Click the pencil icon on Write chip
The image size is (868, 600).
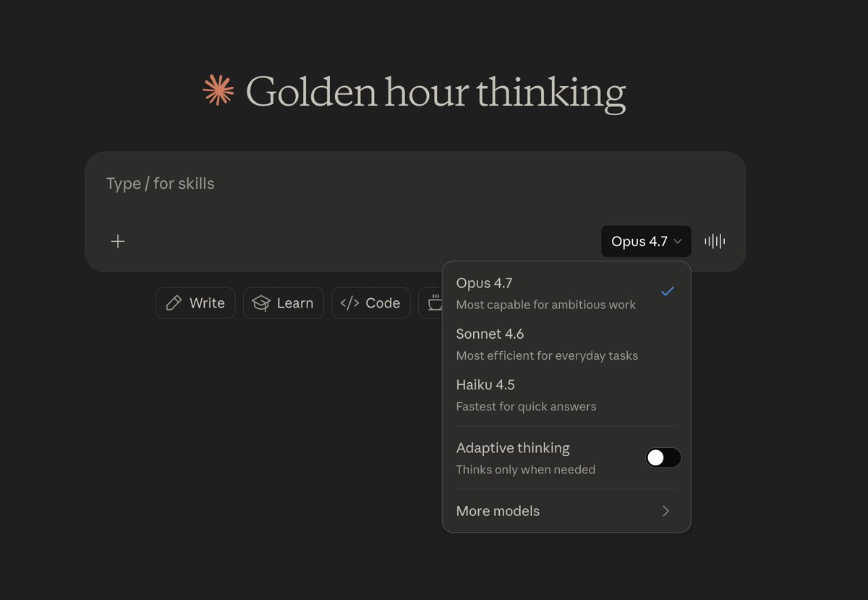[x=174, y=303]
